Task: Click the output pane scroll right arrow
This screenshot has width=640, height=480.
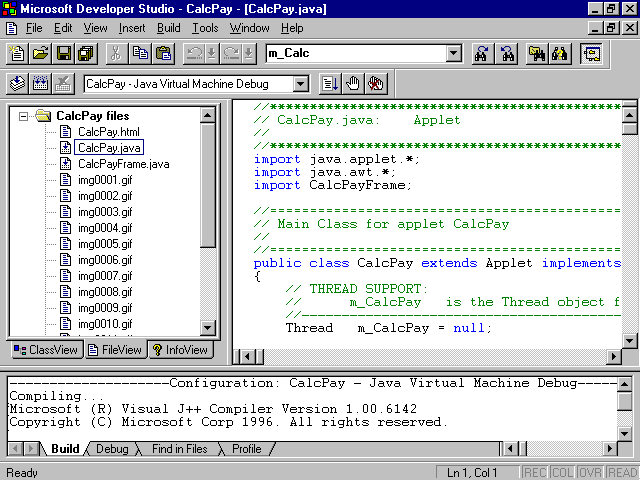Action: point(609,449)
